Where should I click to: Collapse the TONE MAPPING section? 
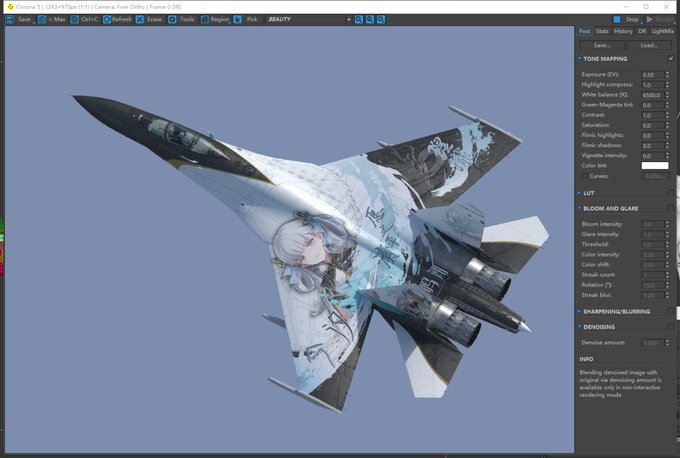coord(579,59)
